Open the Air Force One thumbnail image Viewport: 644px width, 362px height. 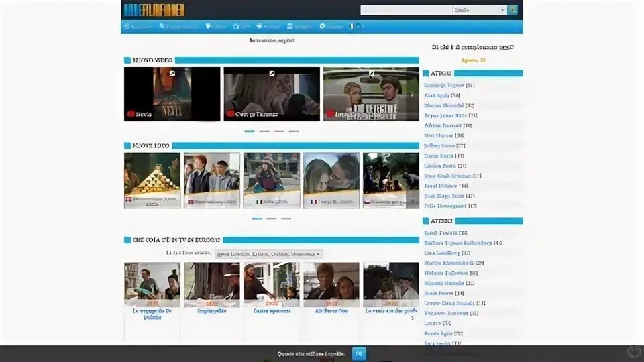[331, 284]
